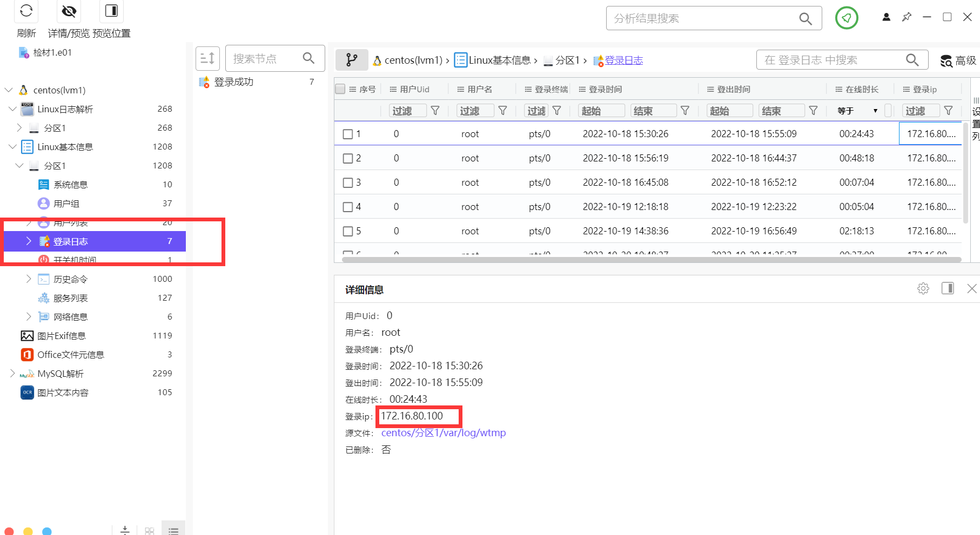Click centos(lvm1) in breadcrumb
The height and width of the screenshot is (535, 980).
click(x=413, y=60)
